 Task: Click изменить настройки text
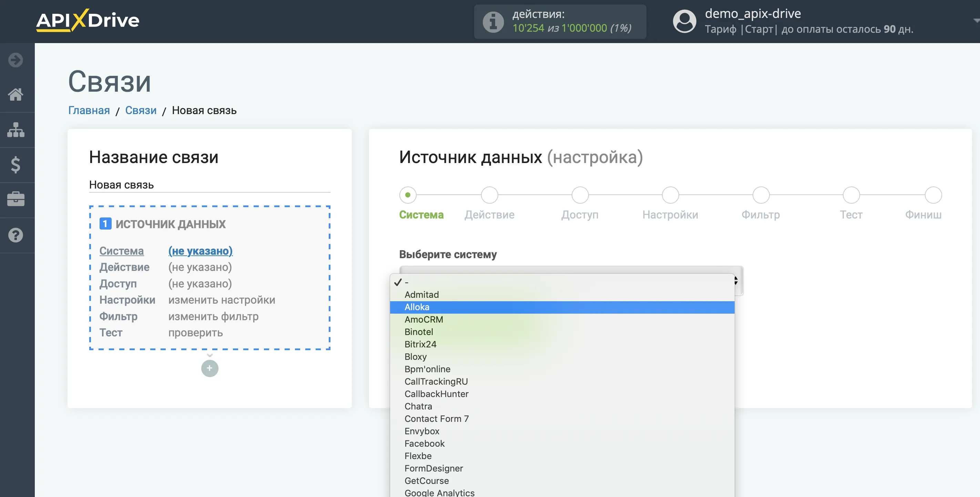tap(222, 300)
